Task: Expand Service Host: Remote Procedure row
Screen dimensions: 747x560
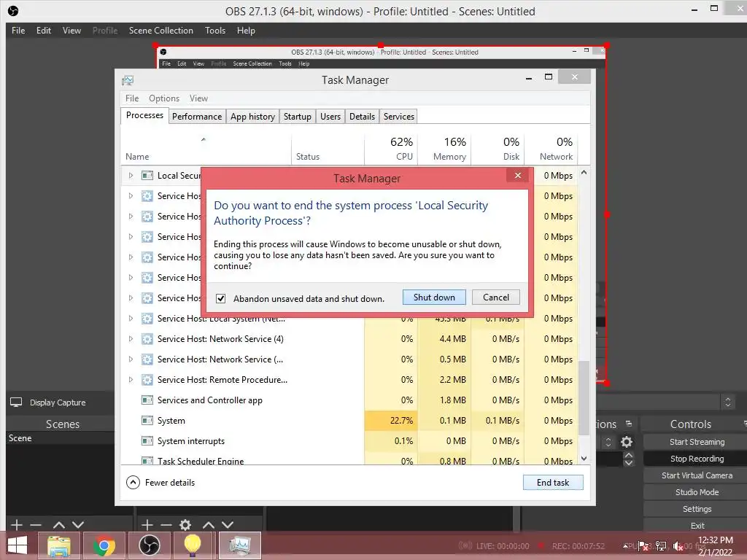Action: [131, 379]
